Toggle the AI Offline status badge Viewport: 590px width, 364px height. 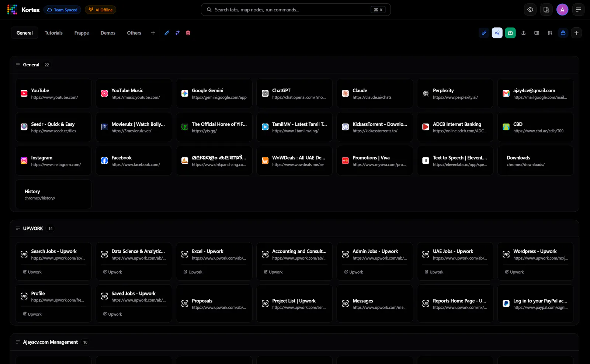(101, 10)
